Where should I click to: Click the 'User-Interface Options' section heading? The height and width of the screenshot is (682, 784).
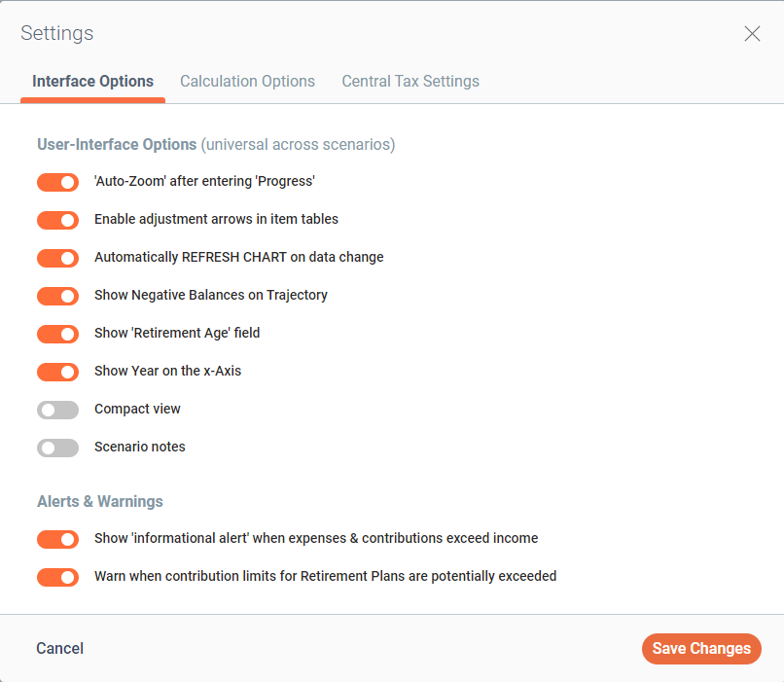click(x=117, y=144)
